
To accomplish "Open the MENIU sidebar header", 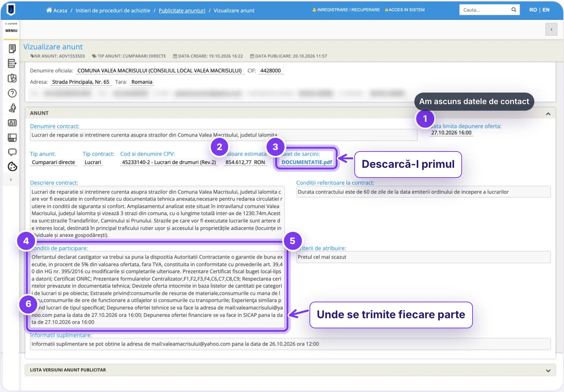I will [x=11, y=31].
